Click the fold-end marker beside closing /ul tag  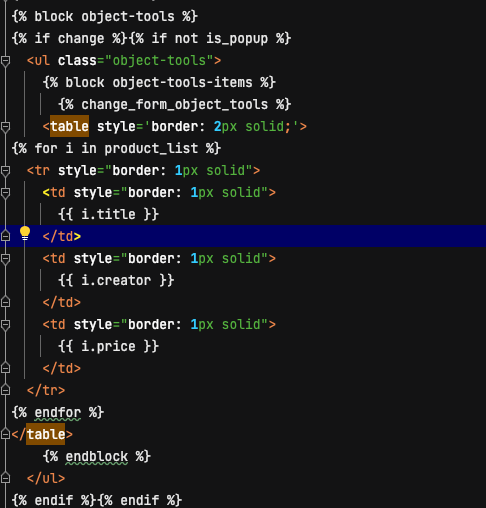point(5,478)
